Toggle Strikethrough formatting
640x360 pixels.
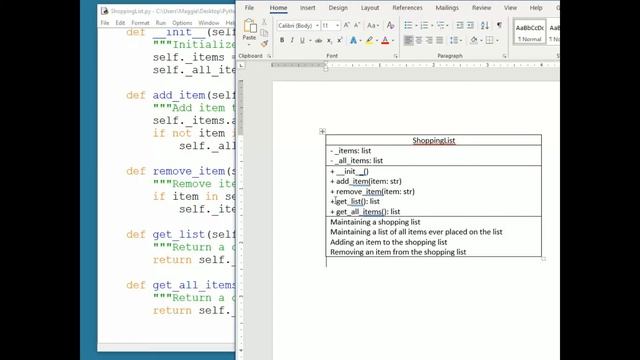(318, 40)
